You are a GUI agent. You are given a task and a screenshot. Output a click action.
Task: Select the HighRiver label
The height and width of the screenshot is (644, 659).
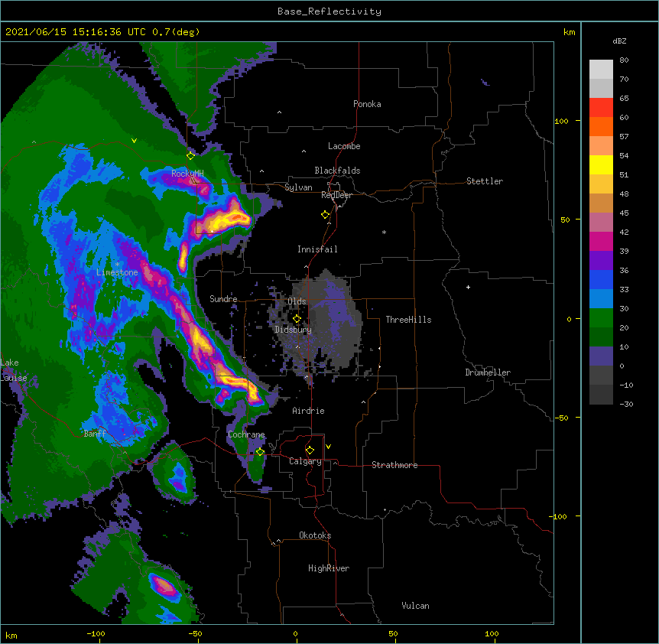tap(329, 568)
